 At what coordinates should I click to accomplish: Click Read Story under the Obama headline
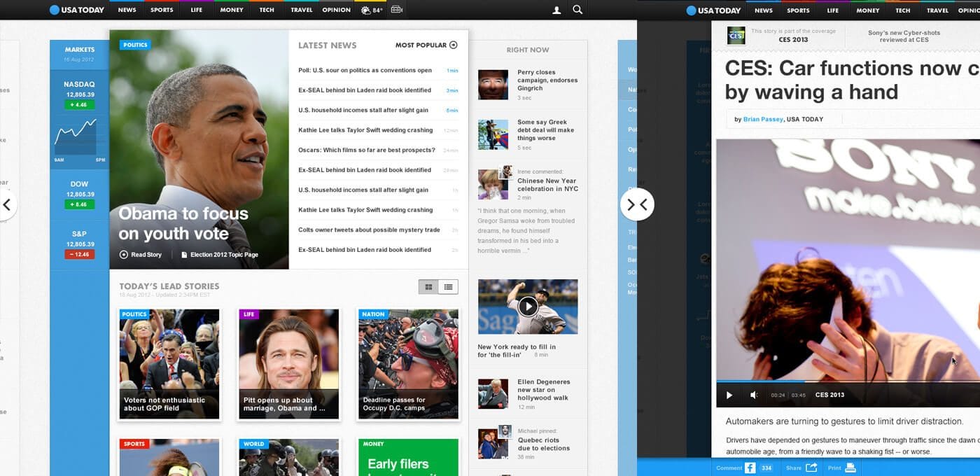141,254
